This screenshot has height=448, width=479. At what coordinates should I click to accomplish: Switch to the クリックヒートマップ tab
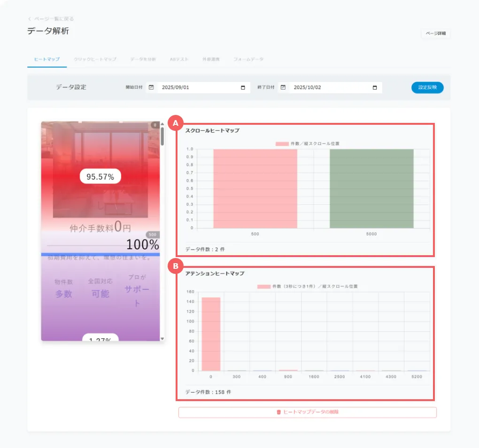pyautogui.click(x=95, y=60)
